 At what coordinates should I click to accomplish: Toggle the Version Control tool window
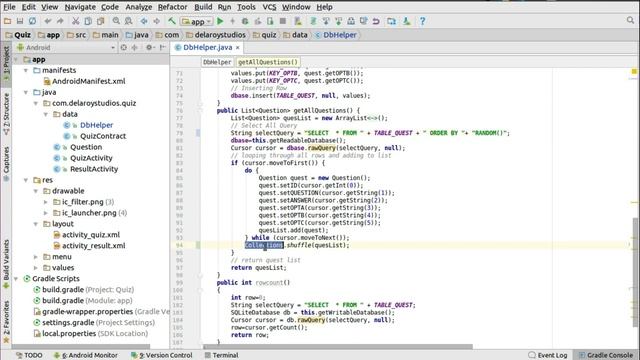(161, 355)
